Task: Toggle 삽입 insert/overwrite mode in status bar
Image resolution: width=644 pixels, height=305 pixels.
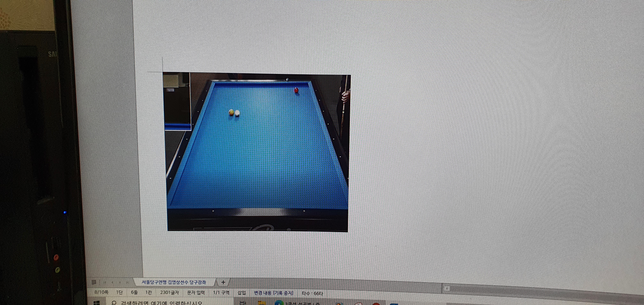Action: click(x=241, y=293)
